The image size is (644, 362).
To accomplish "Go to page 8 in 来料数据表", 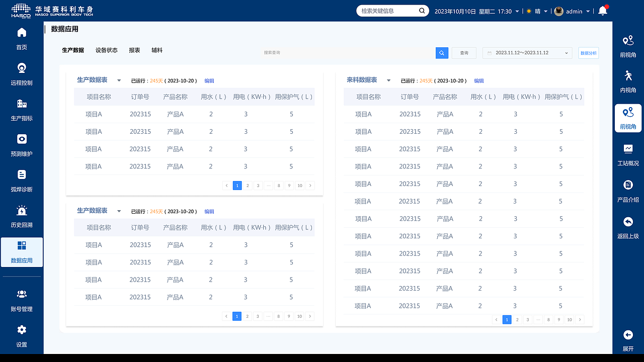I will point(548,320).
